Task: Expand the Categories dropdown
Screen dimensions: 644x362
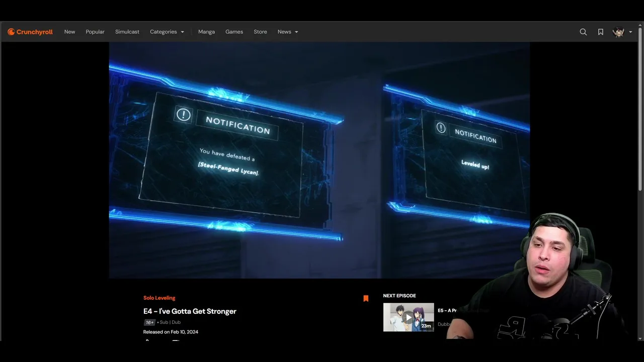Action: 167,32
